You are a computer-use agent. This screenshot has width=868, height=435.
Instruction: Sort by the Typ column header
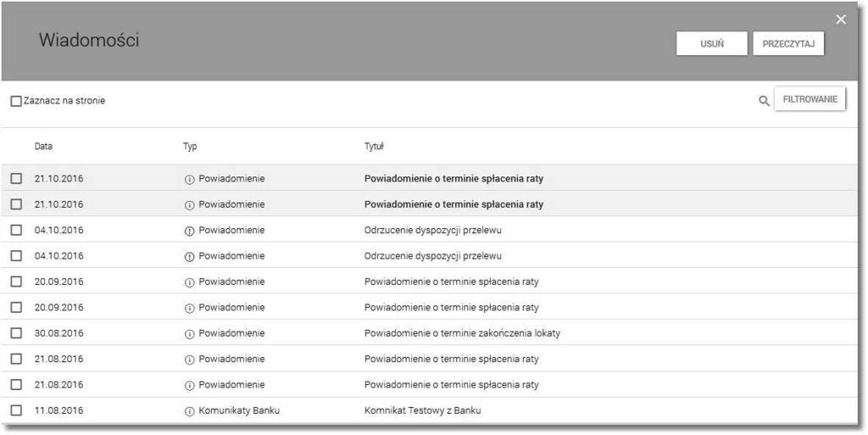190,147
